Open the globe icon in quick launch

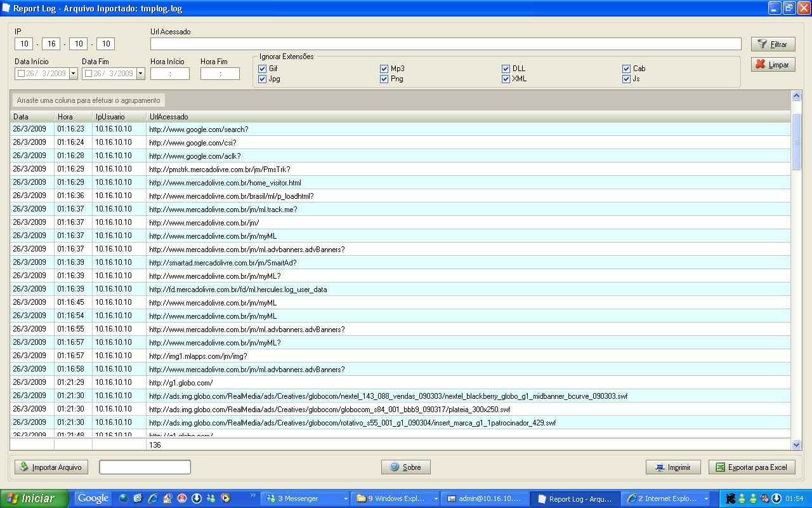[x=124, y=498]
